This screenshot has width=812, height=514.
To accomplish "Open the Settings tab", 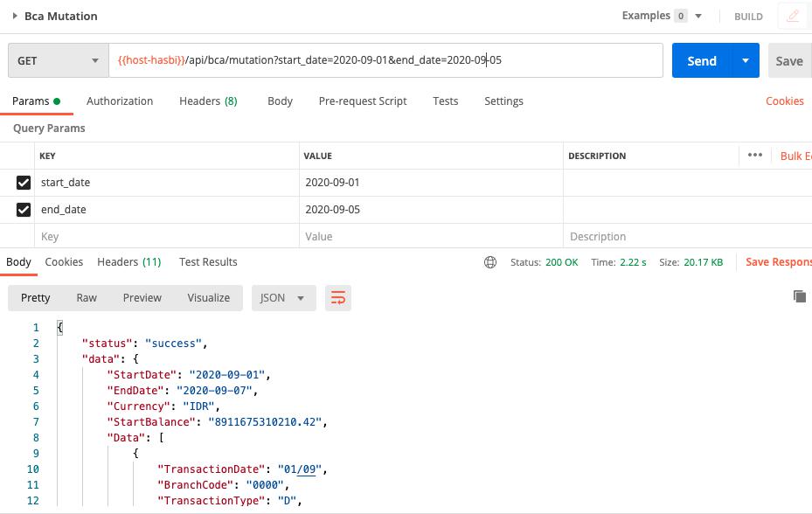I will point(503,101).
